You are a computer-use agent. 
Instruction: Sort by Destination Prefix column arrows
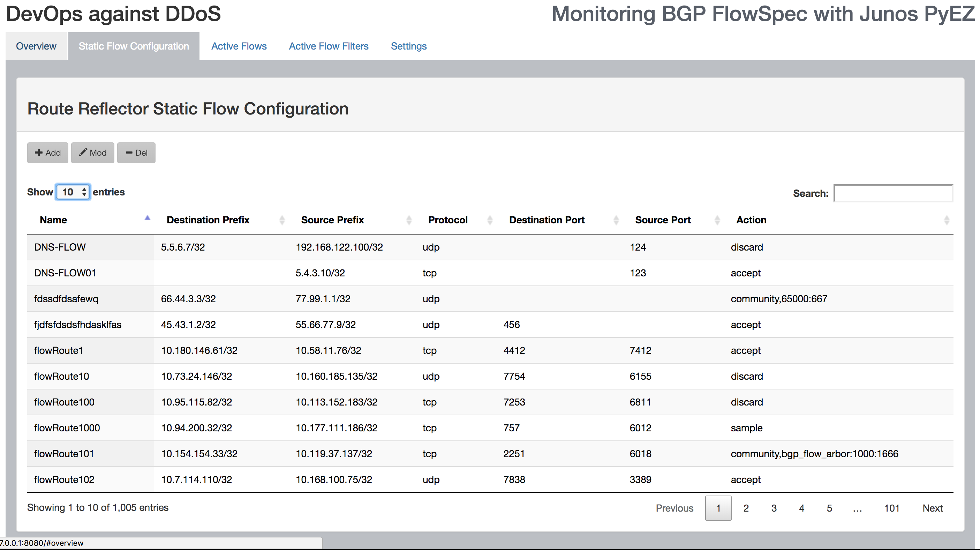click(x=282, y=220)
